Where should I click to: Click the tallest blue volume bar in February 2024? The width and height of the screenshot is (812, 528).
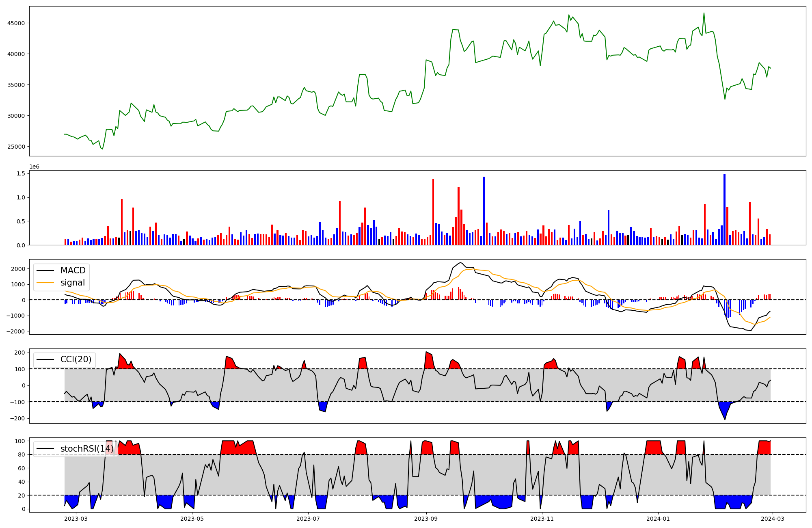coord(724,209)
